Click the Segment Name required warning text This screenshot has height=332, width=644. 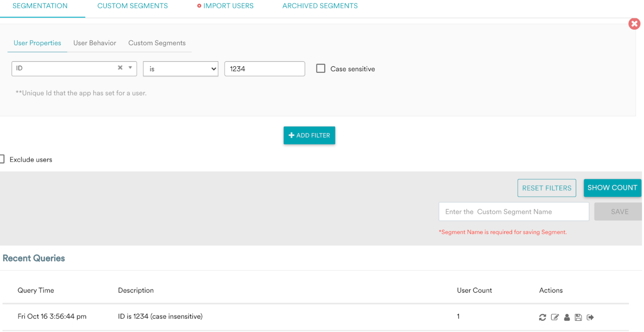pyautogui.click(x=503, y=232)
